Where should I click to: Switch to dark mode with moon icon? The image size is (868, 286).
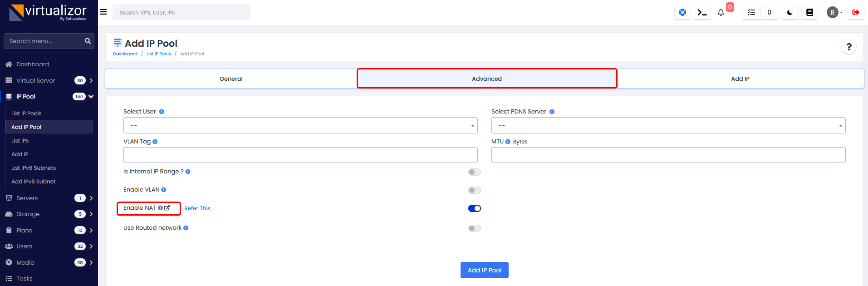[790, 13]
